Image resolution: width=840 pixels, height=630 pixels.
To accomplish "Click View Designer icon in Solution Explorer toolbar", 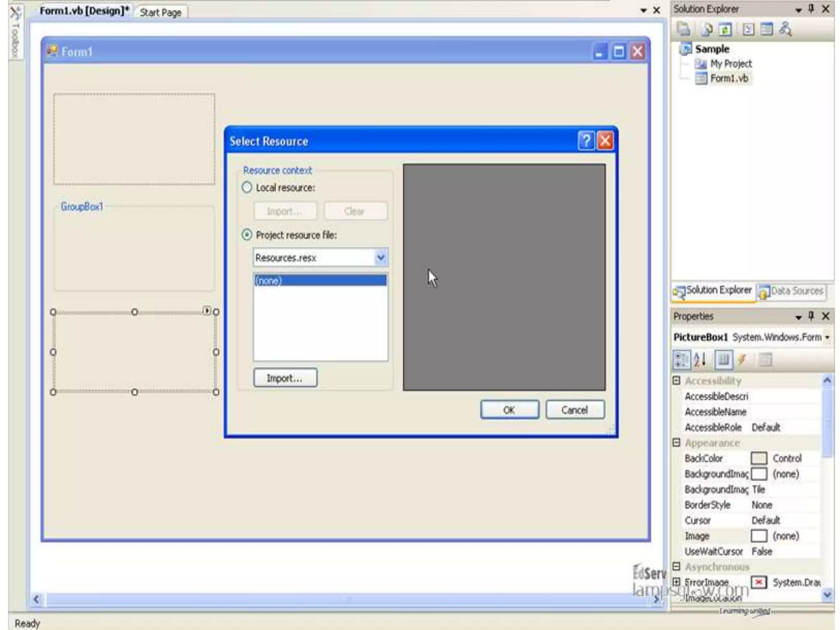I will [x=766, y=29].
